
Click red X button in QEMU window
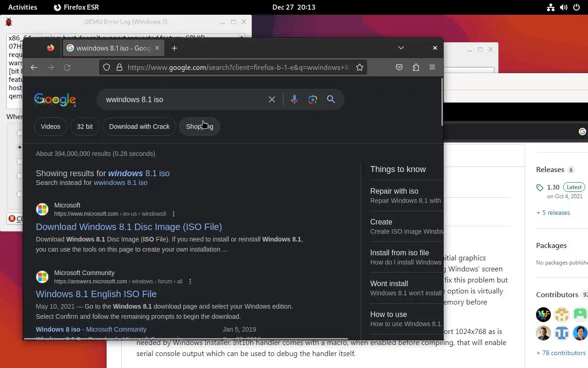coord(12,218)
